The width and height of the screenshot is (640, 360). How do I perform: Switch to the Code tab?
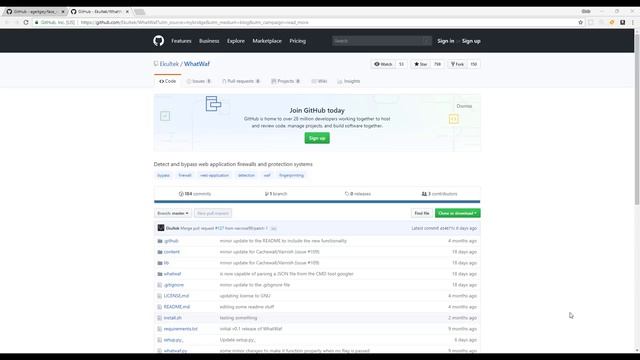167,81
